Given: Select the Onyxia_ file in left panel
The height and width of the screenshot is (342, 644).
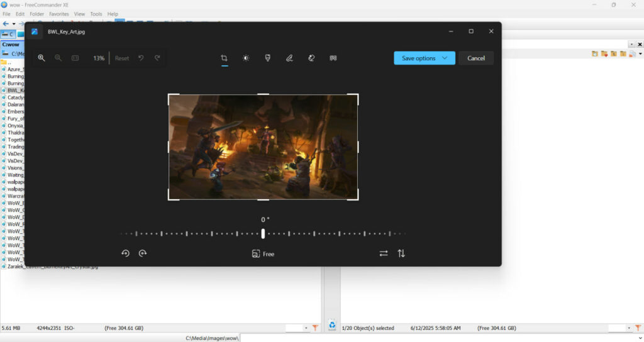Looking at the screenshot, I should [13, 126].
